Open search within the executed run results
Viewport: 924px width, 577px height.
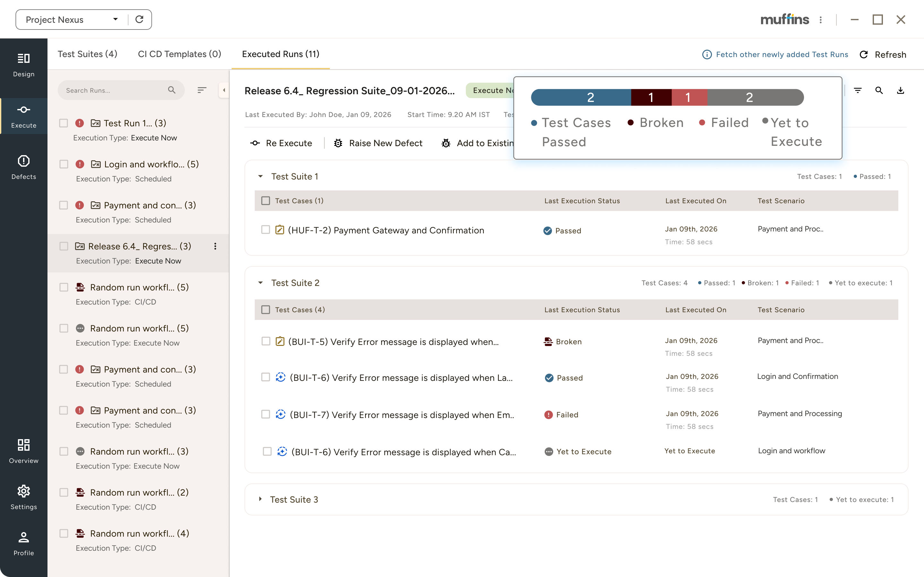tap(879, 90)
